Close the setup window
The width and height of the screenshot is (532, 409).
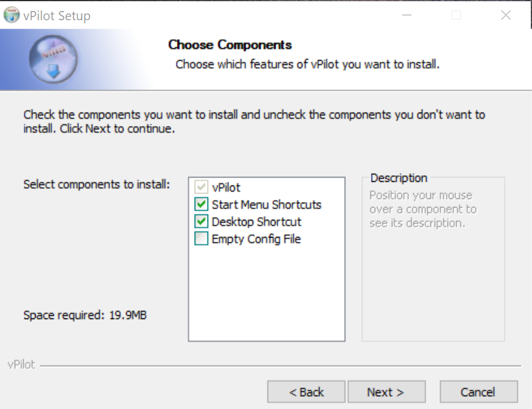(506, 15)
